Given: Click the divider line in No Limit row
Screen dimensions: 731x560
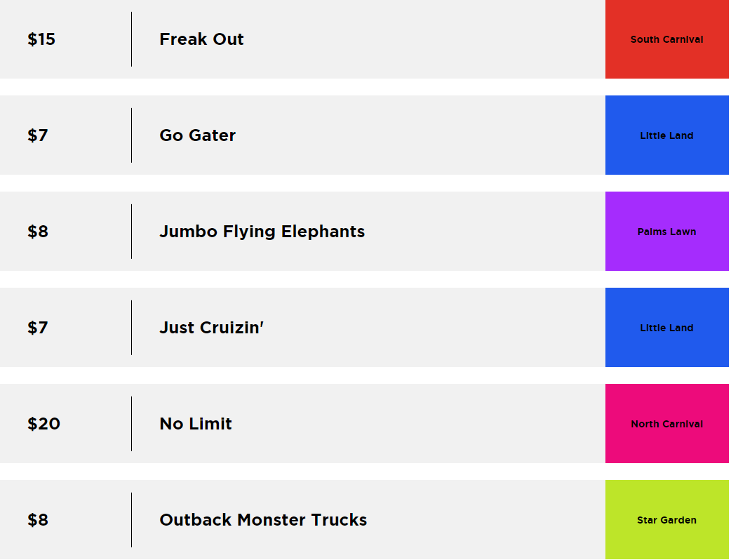Looking at the screenshot, I should pos(131,424).
